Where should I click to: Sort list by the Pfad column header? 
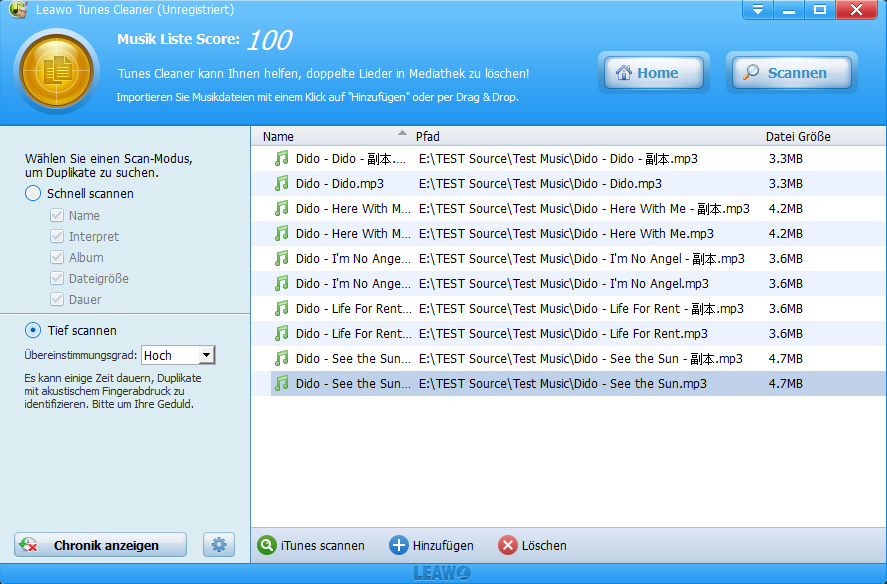click(585, 136)
